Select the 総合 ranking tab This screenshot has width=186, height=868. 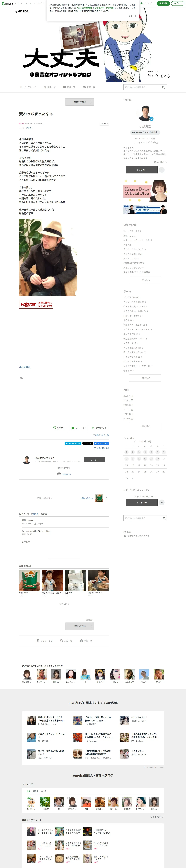(x=28, y=791)
